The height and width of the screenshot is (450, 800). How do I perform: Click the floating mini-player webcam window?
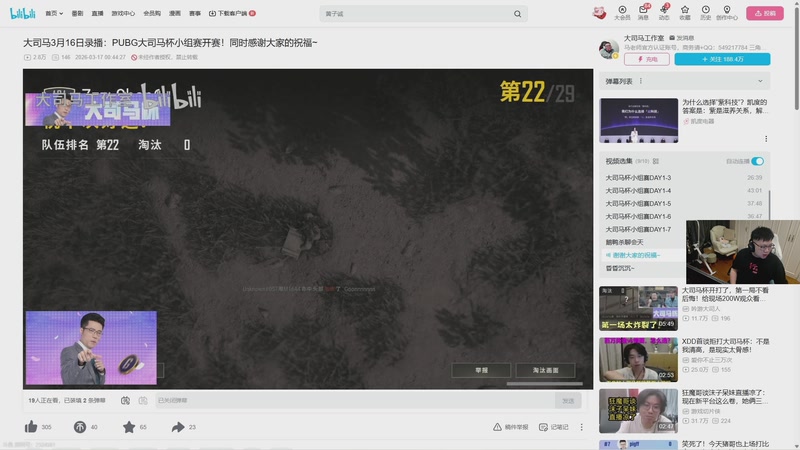point(742,252)
